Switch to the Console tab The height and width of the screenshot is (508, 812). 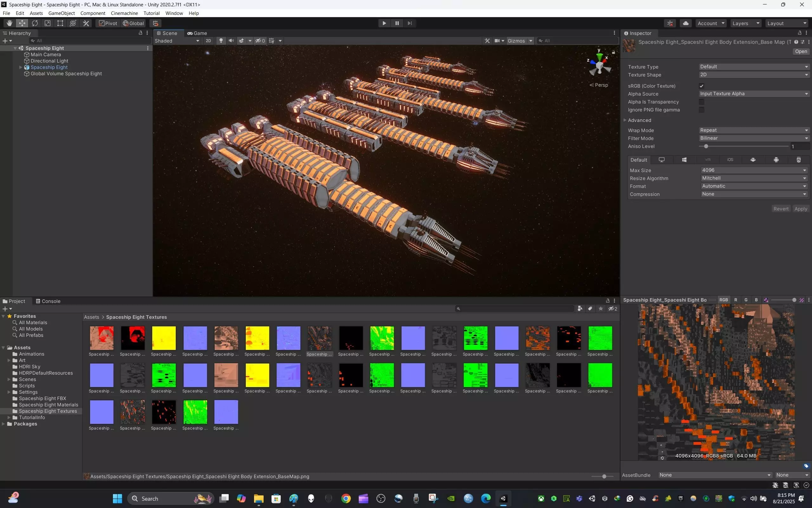click(x=48, y=301)
